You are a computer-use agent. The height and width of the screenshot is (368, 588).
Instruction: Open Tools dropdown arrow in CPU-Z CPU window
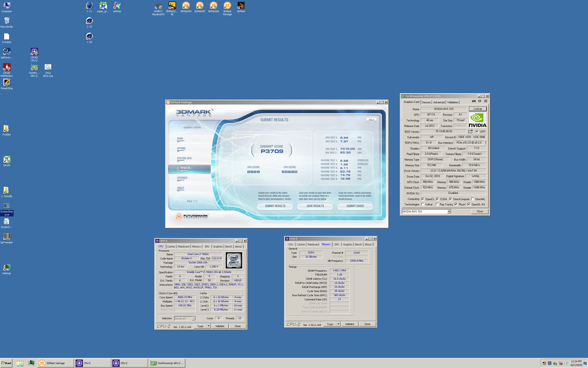[x=209, y=326]
